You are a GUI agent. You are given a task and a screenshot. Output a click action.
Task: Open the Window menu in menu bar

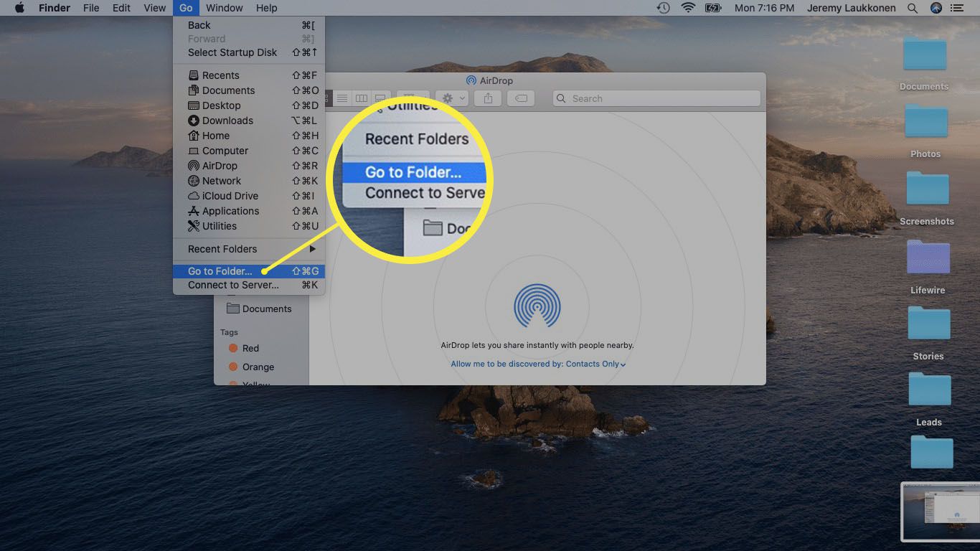[x=224, y=8]
